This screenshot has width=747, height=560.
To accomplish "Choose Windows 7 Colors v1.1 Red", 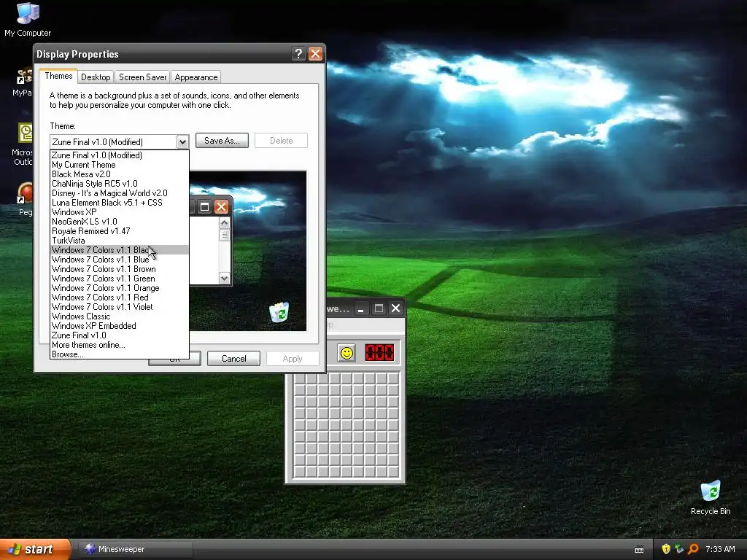I will pyautogui.click(x=120, y=297).
